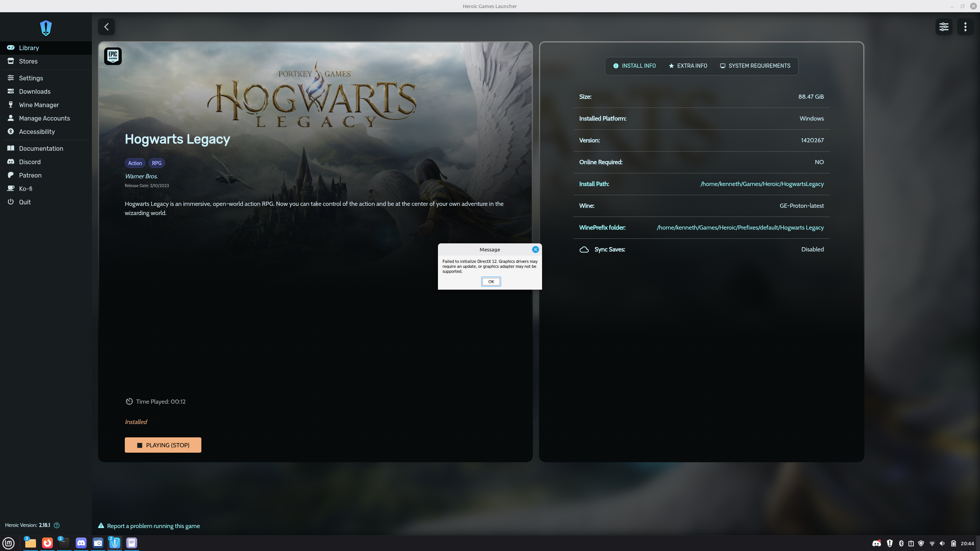Open the WinePrefix folder path link
Screen dimensions: 980x551
pyautogui.click(x=740, y=228)
